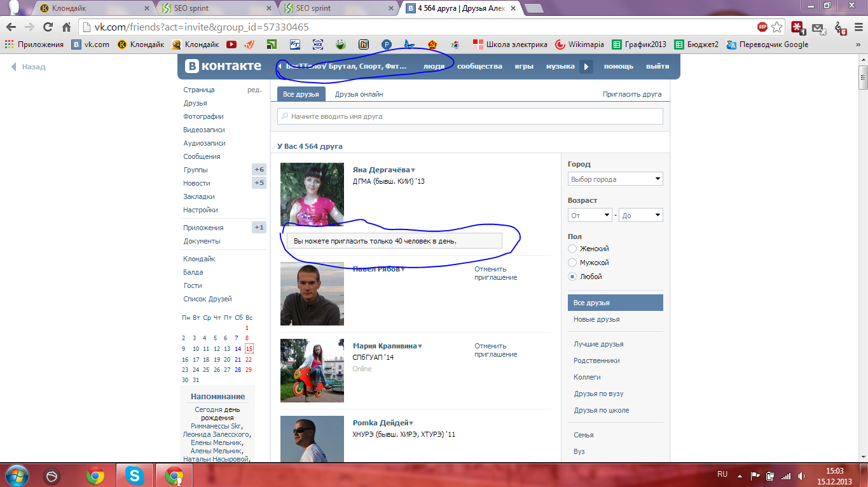Open Яна Дергачёва's profile photo

[x=312, y=195]
